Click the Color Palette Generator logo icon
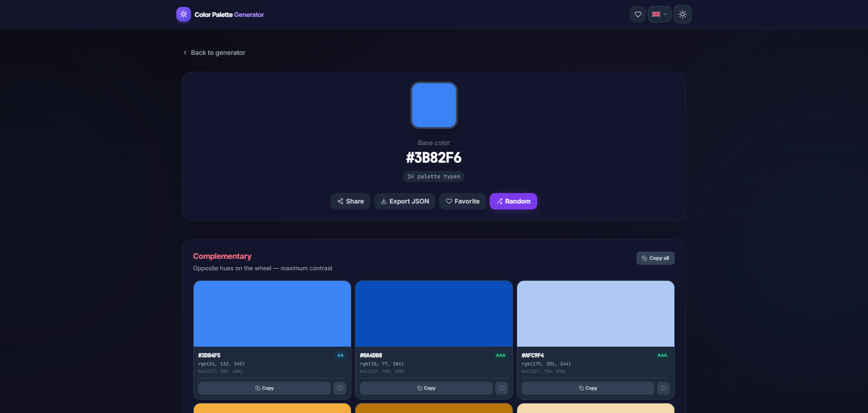Viewport: 868px width, 413px height. 183,14
